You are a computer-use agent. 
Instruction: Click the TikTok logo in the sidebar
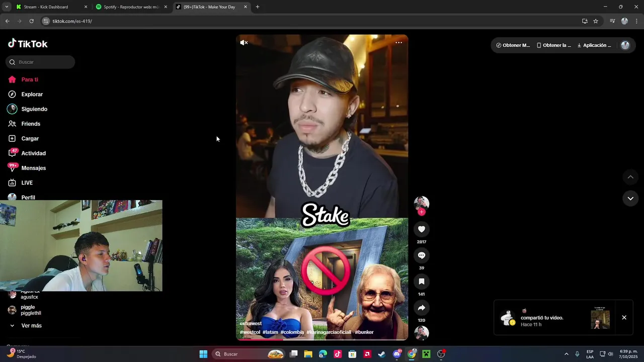28,44
